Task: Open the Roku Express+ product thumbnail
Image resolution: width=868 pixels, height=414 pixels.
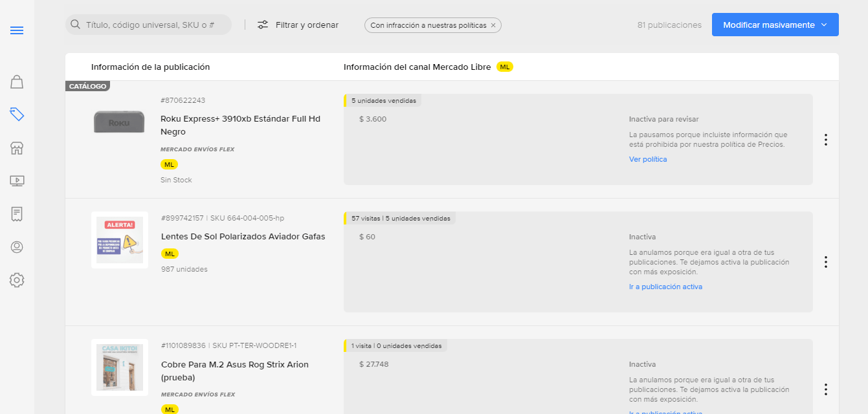Action: (120, 122)
